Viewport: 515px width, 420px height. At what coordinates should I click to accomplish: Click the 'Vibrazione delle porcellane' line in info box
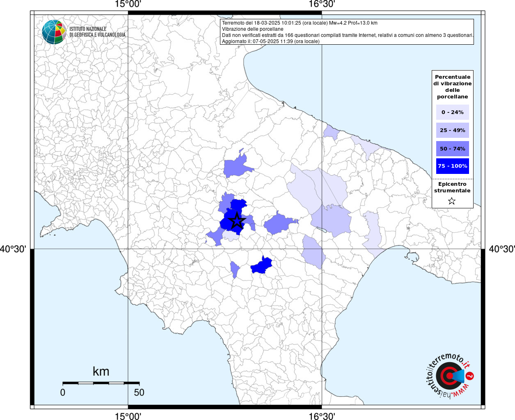[x=252, y=29]
